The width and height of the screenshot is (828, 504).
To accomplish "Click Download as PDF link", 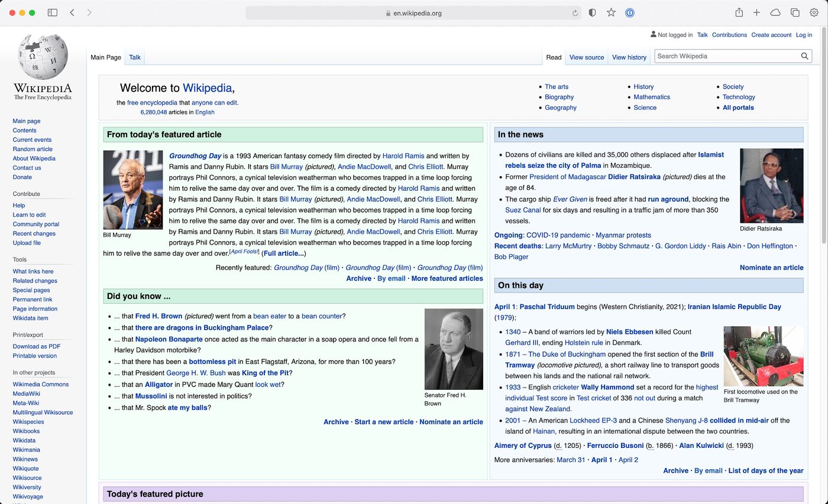I will tap(37, 346).
